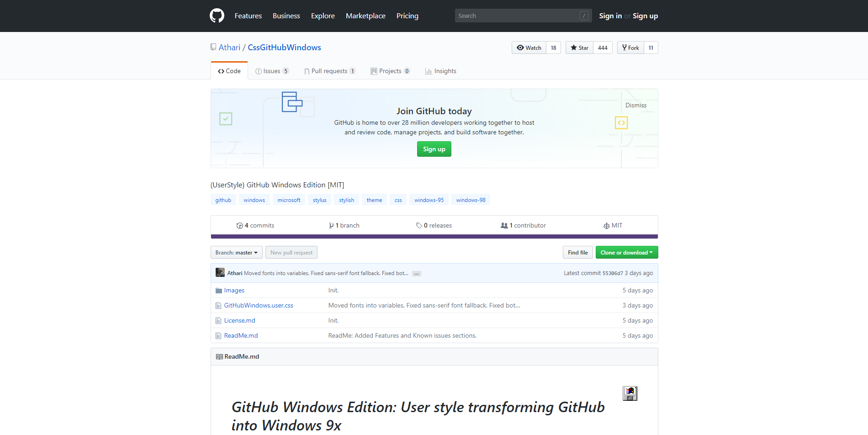View the 18 watchers count

(553, 48)
